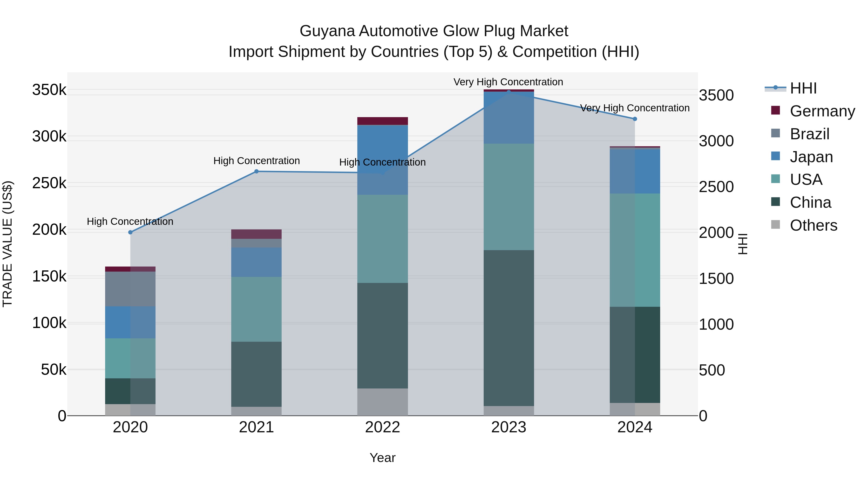Click the 3500 HHI axis tick label
This screenshot has width=868, height=488.
pos(716,95)
